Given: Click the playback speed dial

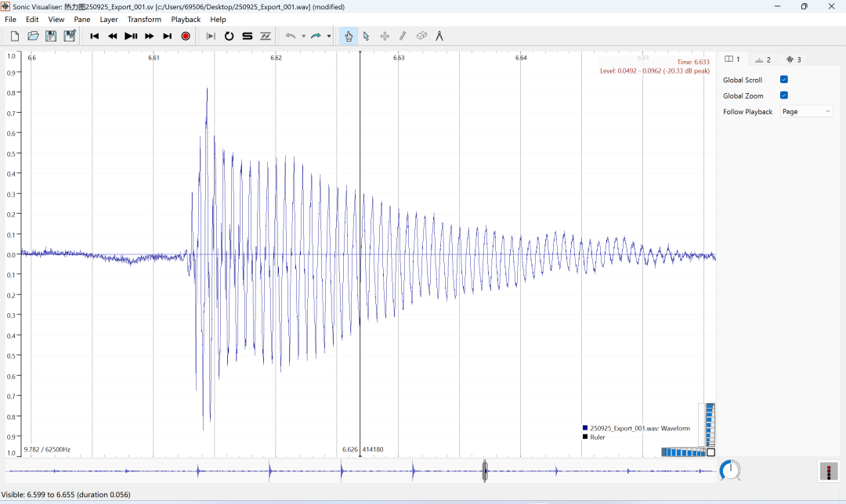Looking at the screenshot, I should pos(730,470).
